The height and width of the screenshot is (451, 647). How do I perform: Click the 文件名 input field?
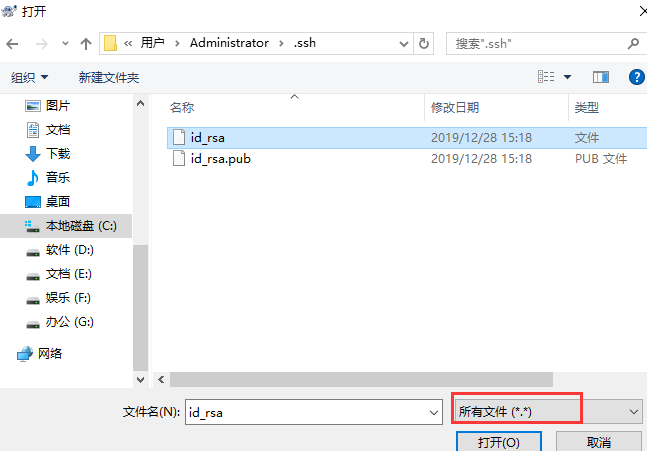314,412
